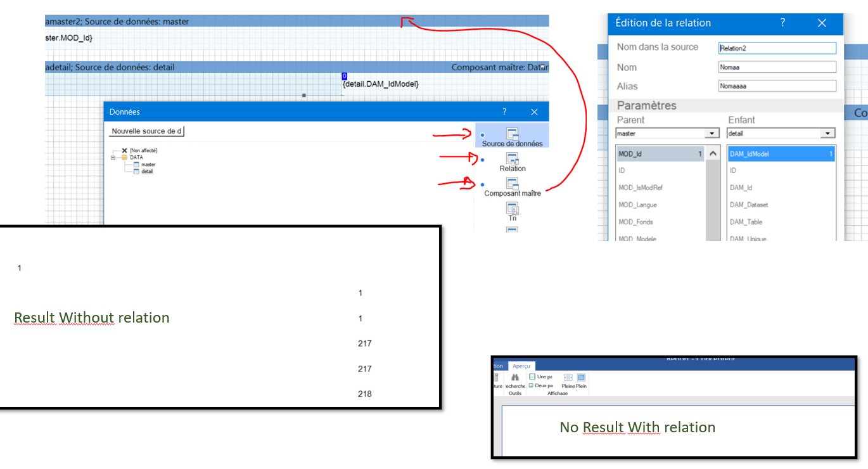Choose the Une page view option
868x469 pixels.
[540, 376]
